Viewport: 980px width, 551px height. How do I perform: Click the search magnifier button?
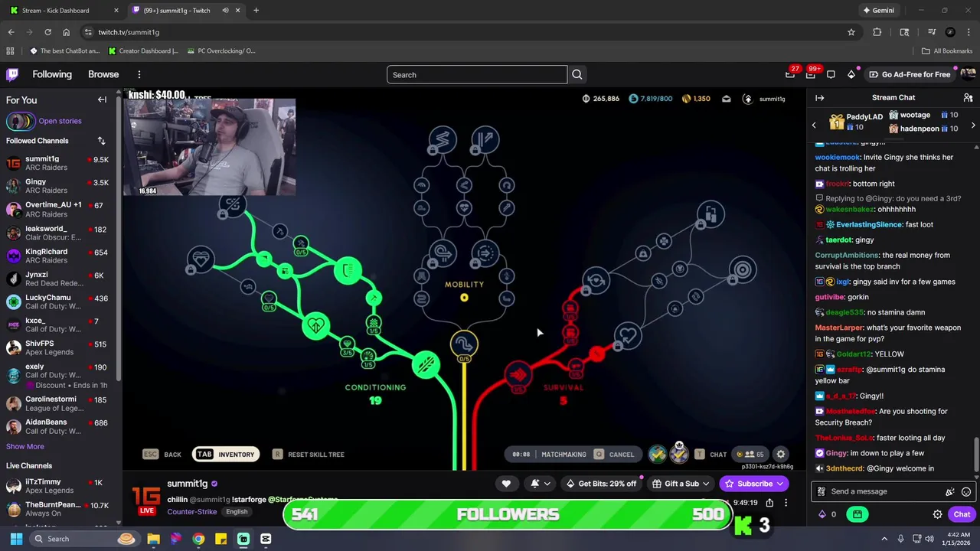(577, 75)
